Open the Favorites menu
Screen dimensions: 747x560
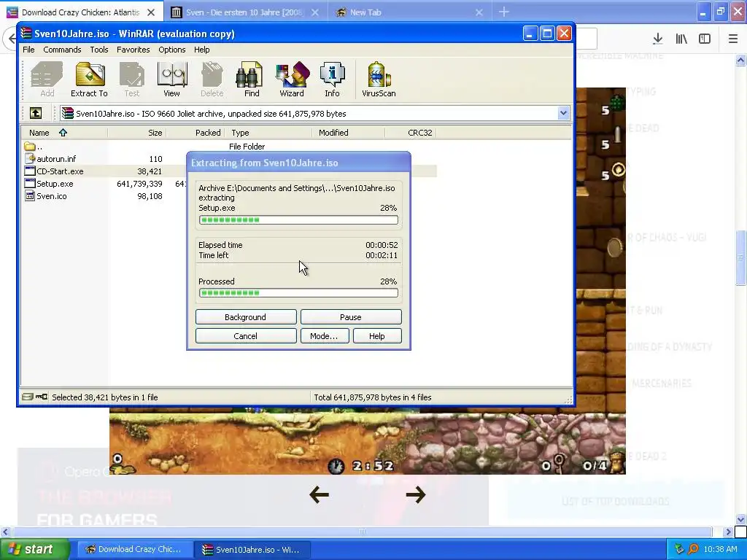(x=133, y=50)
